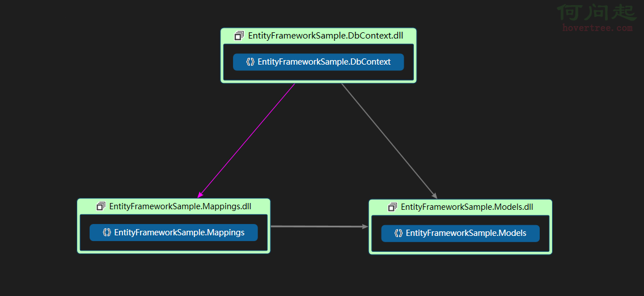This screenshot has height=296, width=644.
Task: Select the EntityFrameworkSample.Models.dll group title
Action: [x=467, y=207]
